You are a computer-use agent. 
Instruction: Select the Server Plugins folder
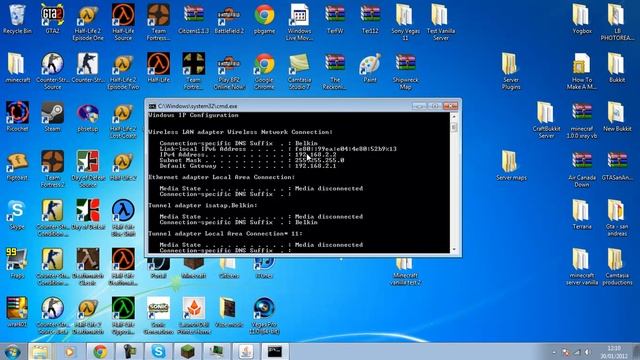pyautogui.click(x=511, y=72)
